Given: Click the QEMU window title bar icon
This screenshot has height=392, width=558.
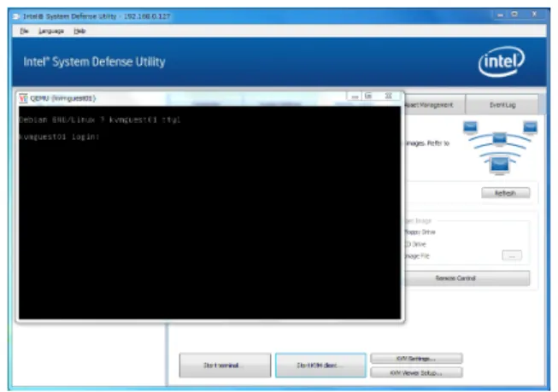Looking at the screenshot, I should coord(23,98).
